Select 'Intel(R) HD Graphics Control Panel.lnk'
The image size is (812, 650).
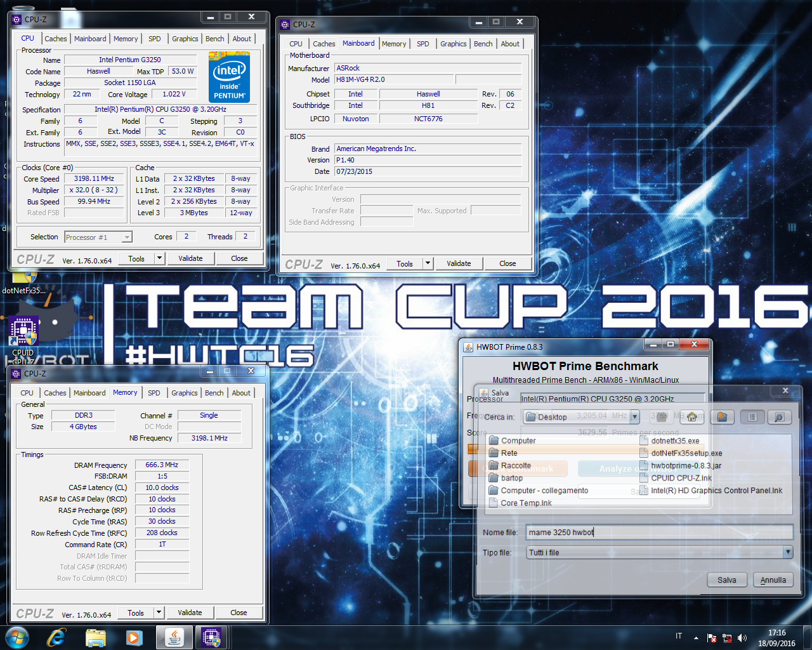(x=711, y=491)
